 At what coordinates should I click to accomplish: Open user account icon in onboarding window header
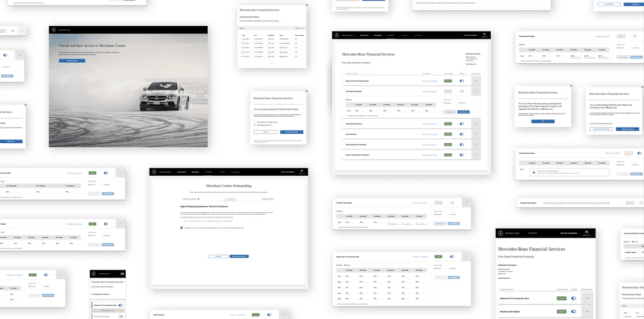tap(302, 171)
